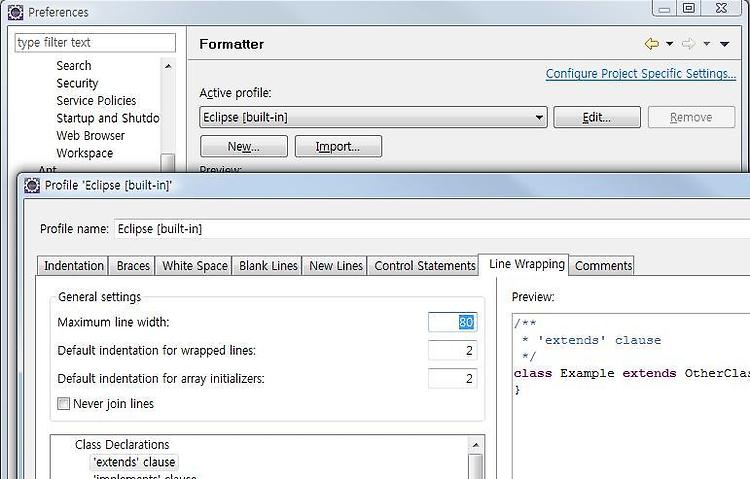Click Default indentation for wrapped lines field
Viewport: 750px width, 479px height.
tap(452, 350)
